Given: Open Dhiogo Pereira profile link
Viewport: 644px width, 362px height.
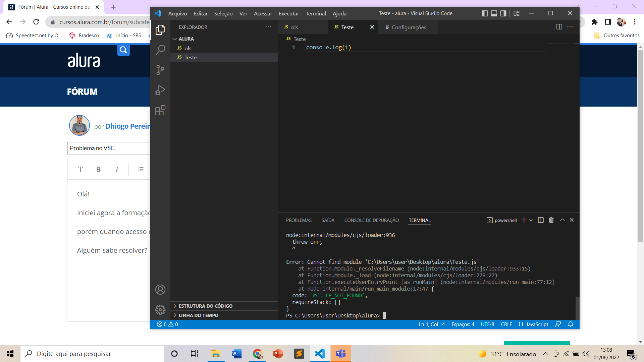Looking at the screenshot, I should click(x=128, y=126).
